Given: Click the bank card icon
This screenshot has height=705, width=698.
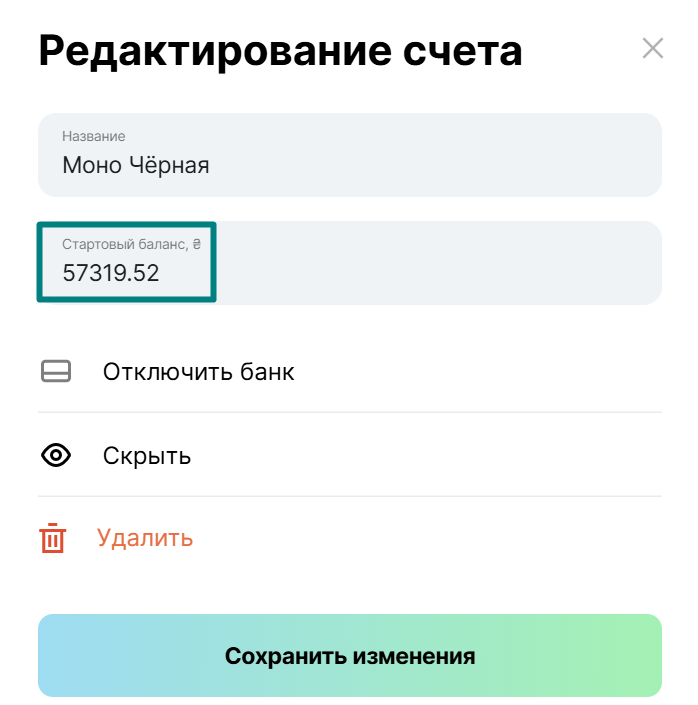Looking at the screenshot, I should [x=56, y=372].
